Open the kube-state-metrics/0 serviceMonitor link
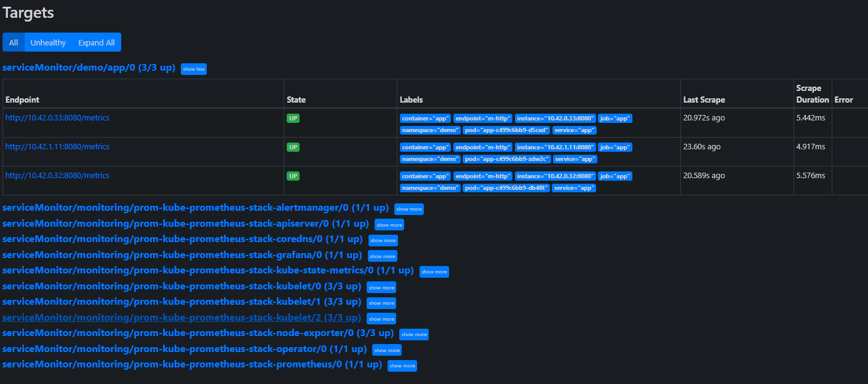Image resolution: width=868 pixels, height=384 pixels. pyautogui.click(x=208, y=270)
